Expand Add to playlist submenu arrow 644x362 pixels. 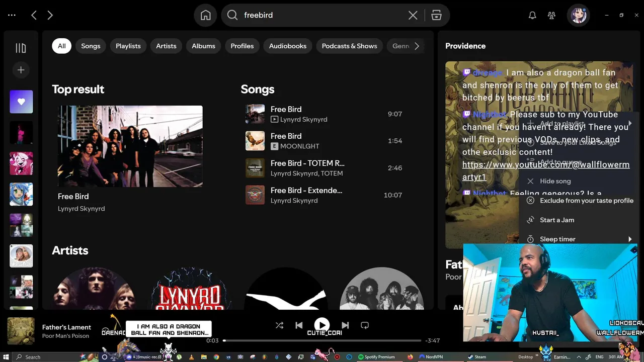pyautogui.click(x=630, y=123)
